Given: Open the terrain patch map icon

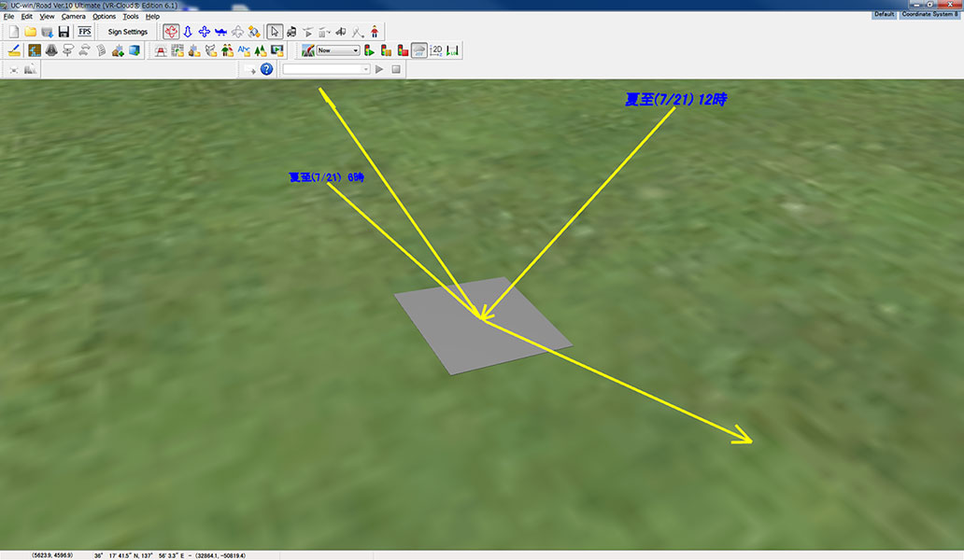Looking at the screenshot, I should click(35, 50).
